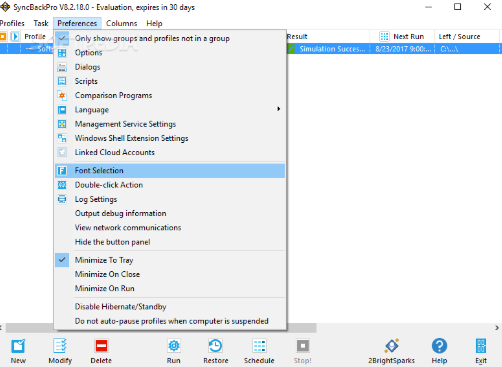This screenshot has width=502, height=367.
Task: Click the Stop! toolbar button
Action: [x=303, y=351]
